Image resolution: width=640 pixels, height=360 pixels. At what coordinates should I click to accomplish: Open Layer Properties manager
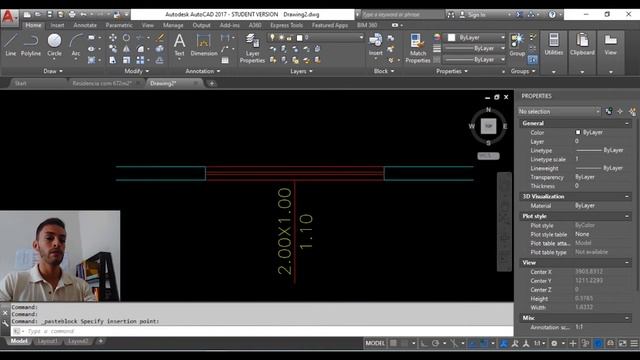(252, 48)
